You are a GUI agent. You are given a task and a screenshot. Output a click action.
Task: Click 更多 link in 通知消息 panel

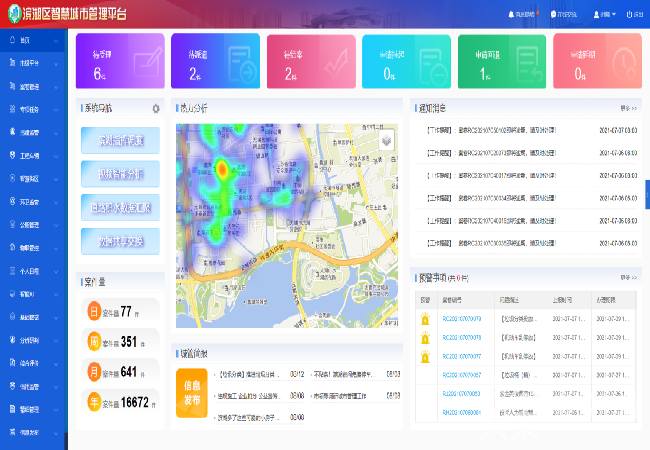tap(628, 107)
